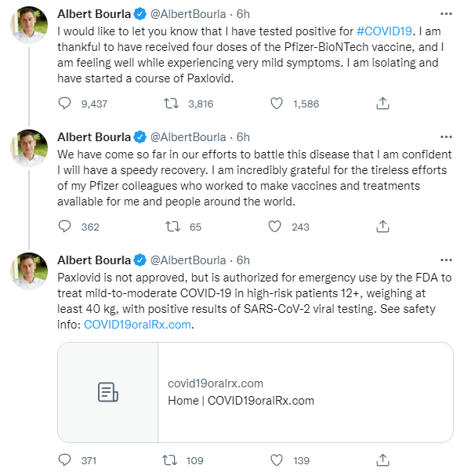Like the Paxlovid tweet with 139 likes
Screen dimensions: 464x476
click(277, 460)
